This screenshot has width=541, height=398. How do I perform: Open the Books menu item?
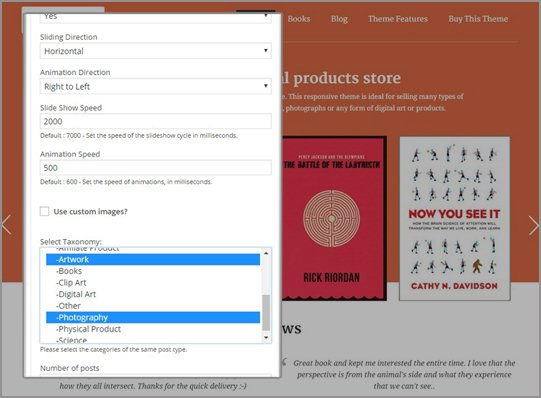tap(299, 19)
